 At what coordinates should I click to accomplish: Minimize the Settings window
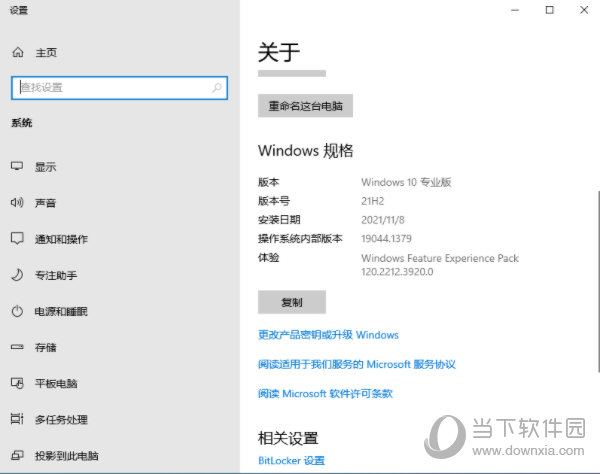515,10
